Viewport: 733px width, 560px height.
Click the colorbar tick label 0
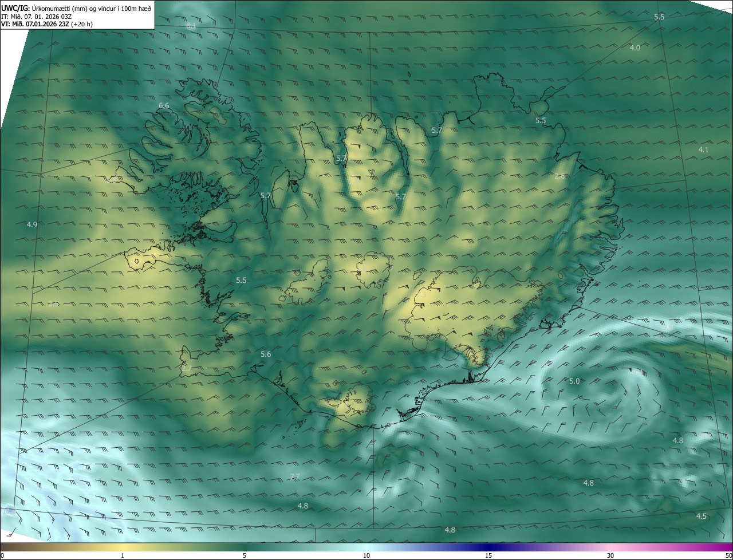(2, 556)
